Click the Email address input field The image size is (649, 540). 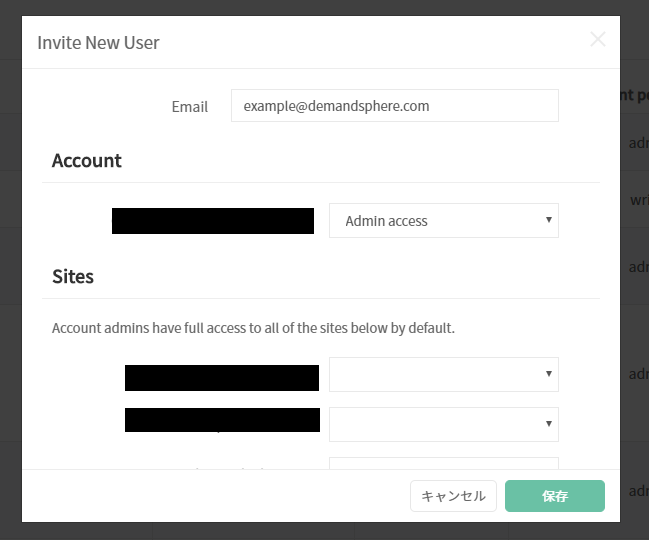[395, 106]
